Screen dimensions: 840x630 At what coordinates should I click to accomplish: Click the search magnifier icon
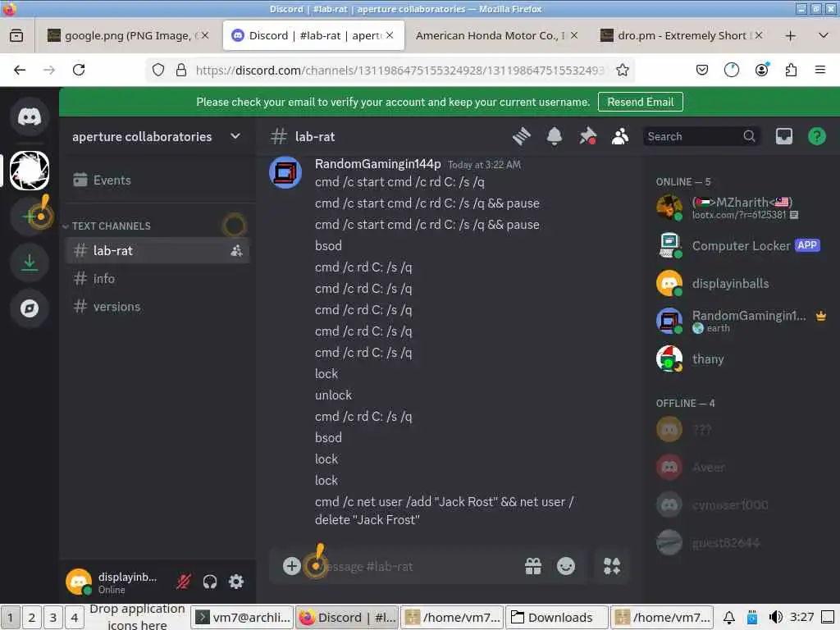749,137
